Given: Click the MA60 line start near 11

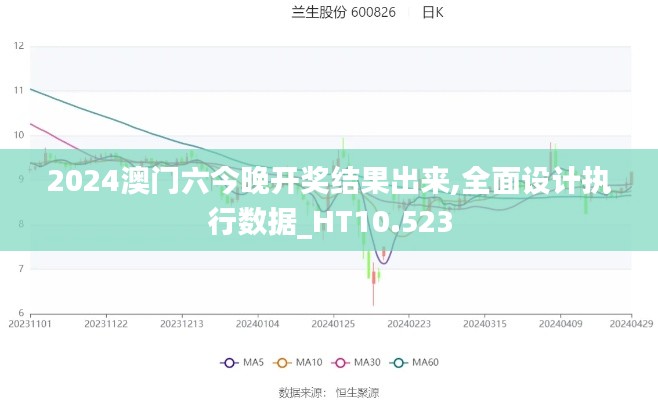Looking at the screenshot, I should click(x=32, y=90).
